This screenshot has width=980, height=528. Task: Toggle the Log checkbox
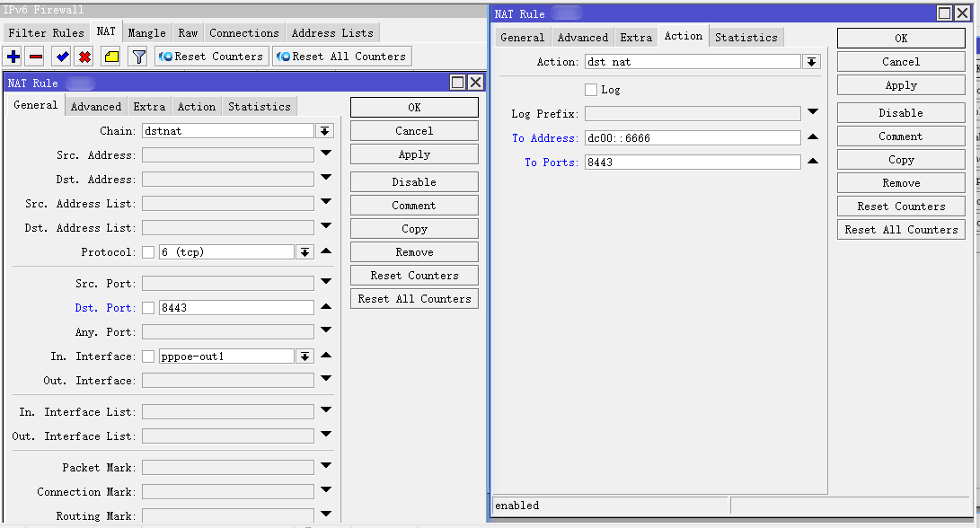pyautogui.click(x=591, y=90)
